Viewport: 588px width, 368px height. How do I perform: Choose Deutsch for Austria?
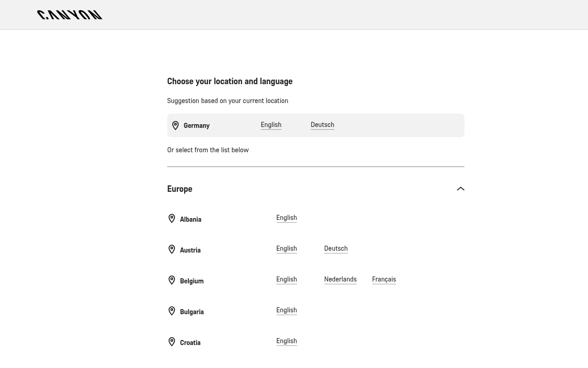tap(336, 248)
